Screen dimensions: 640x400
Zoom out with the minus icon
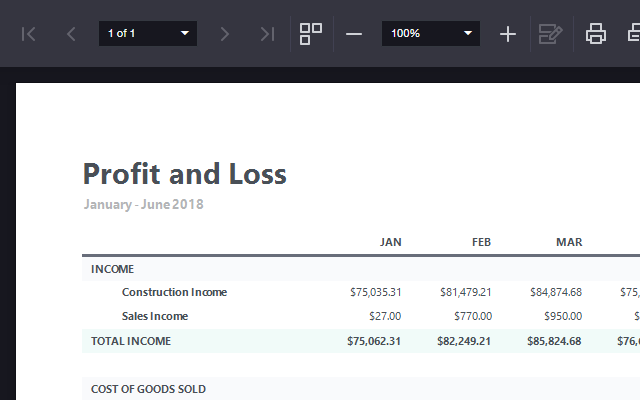tap(354, 34)
